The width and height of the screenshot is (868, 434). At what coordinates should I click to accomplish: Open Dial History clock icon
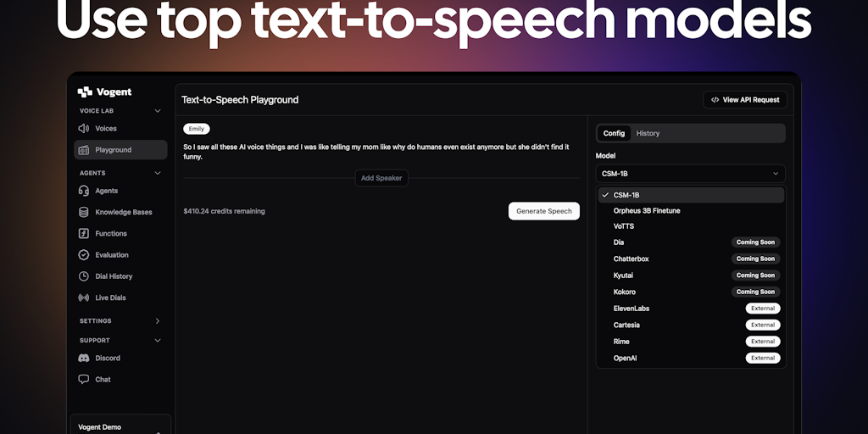pyautogui.click(x=83, y=276)
